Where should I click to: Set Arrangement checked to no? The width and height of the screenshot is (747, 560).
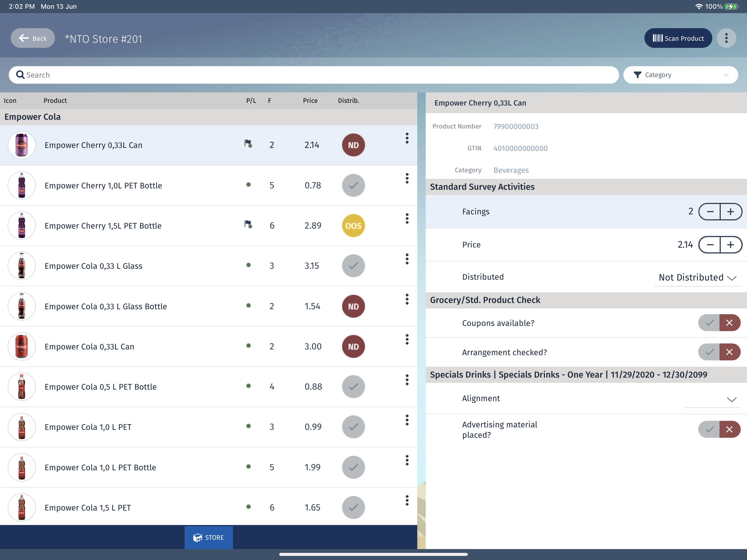[730, 352]
